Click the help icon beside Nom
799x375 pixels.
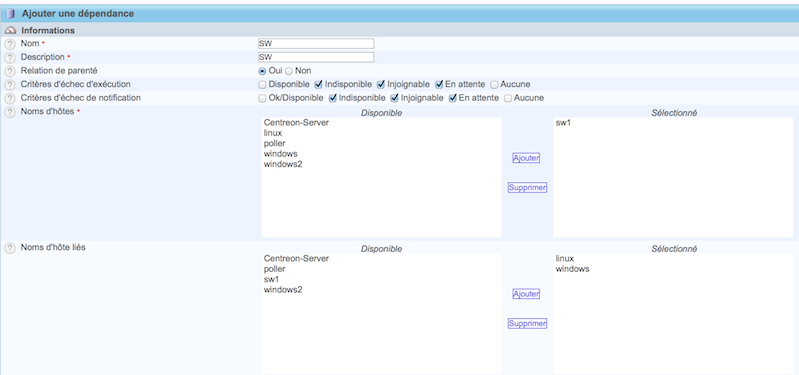[x=10, y=44]
